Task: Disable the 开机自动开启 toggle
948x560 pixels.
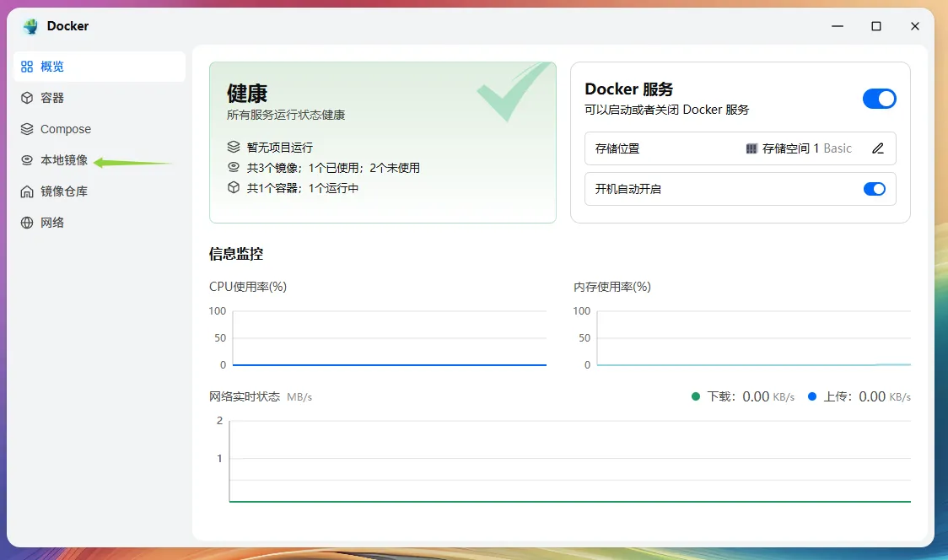Action: click(874, 189)
